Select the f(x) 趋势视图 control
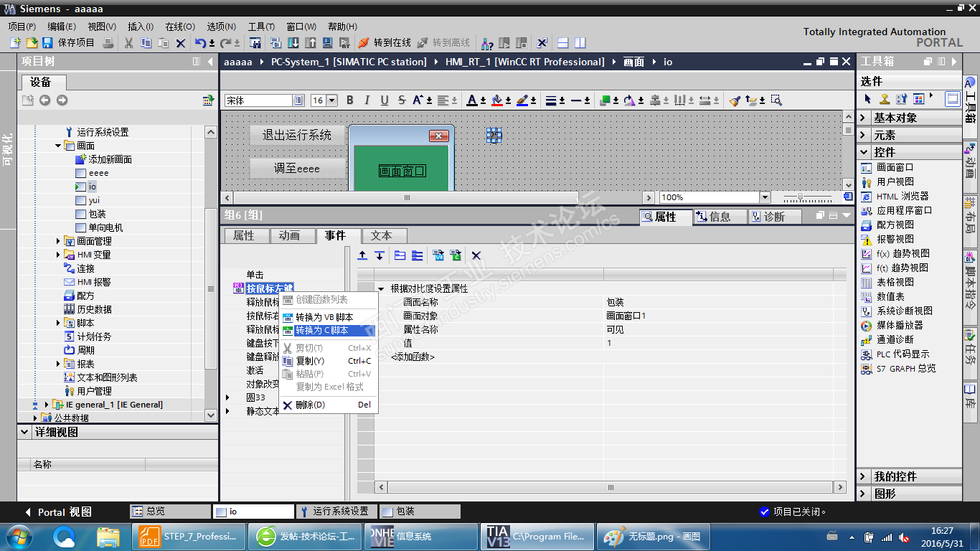This screenshot has height=551, width=980. click(x=903, y=253)
